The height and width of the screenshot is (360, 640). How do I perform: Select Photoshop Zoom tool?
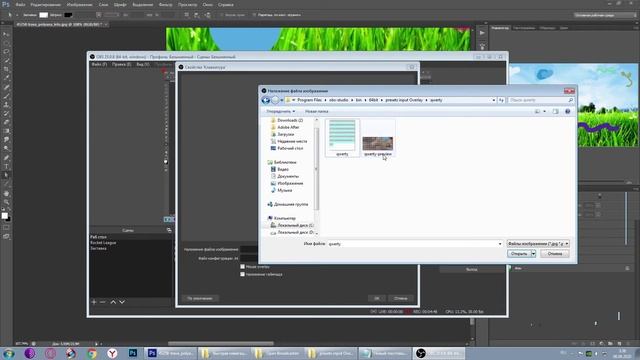click(x=6, y=202)
